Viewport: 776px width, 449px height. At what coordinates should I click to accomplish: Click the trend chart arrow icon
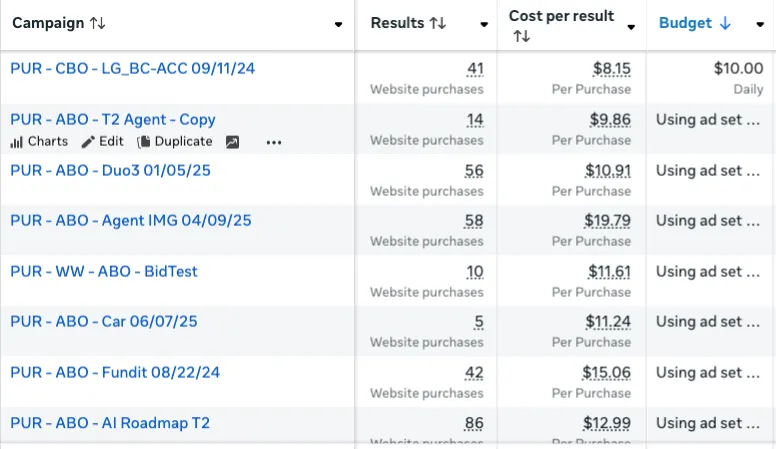point(233,142)
